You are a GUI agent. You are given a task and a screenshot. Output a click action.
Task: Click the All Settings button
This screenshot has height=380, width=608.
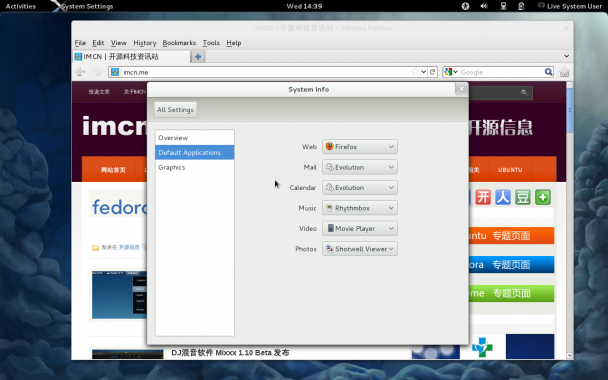coord(175,110)
